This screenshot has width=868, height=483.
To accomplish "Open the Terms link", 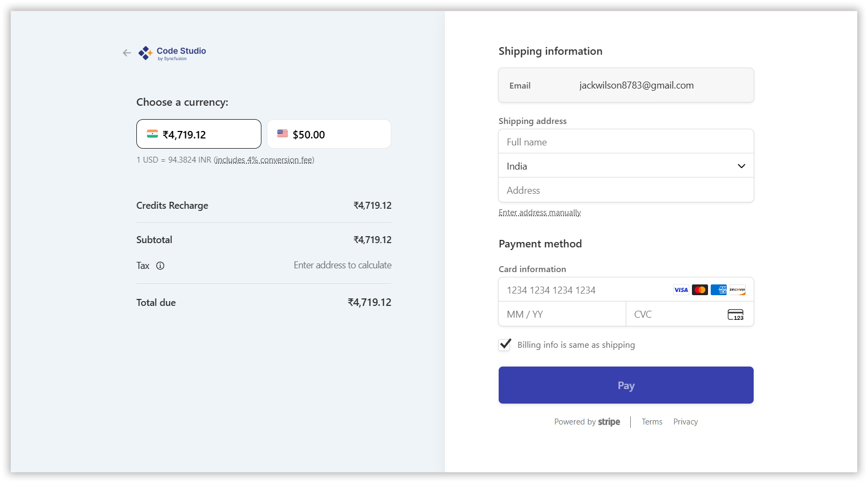I will pos(652,422).
